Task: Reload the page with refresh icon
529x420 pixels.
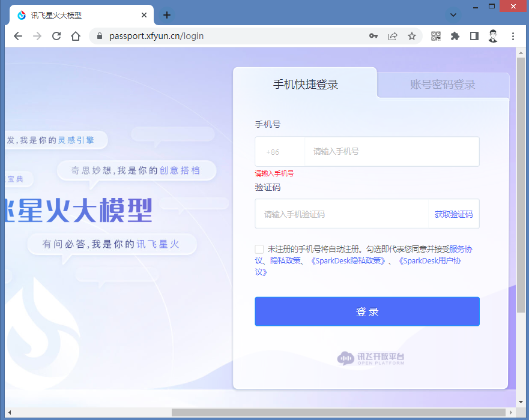Action: (56, 36)
